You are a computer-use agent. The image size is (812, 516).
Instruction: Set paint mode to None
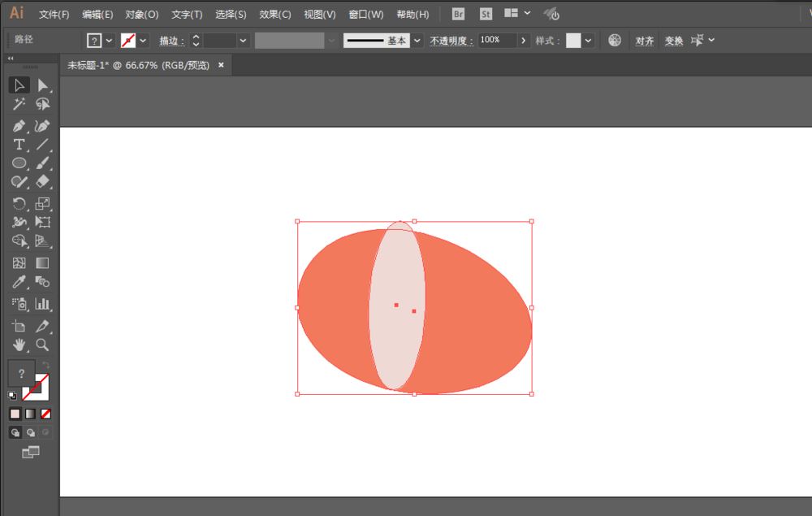(45, 414)
